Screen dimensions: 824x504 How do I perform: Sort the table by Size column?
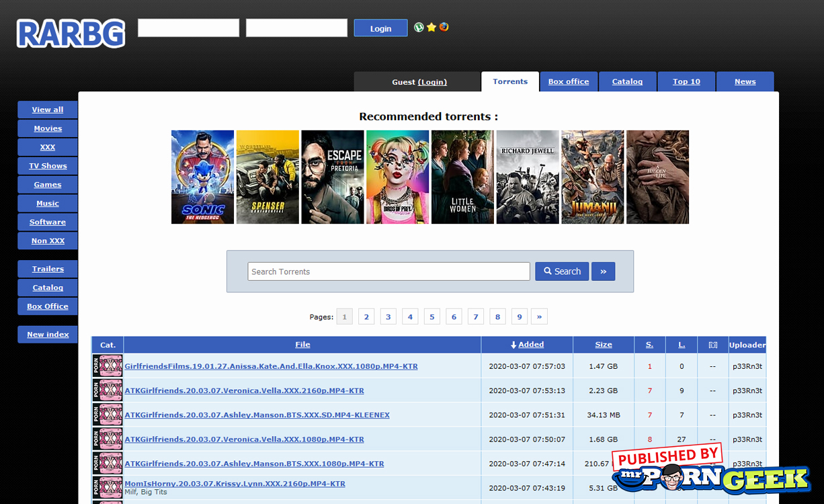pyautogui.click(x=604, y=345)
